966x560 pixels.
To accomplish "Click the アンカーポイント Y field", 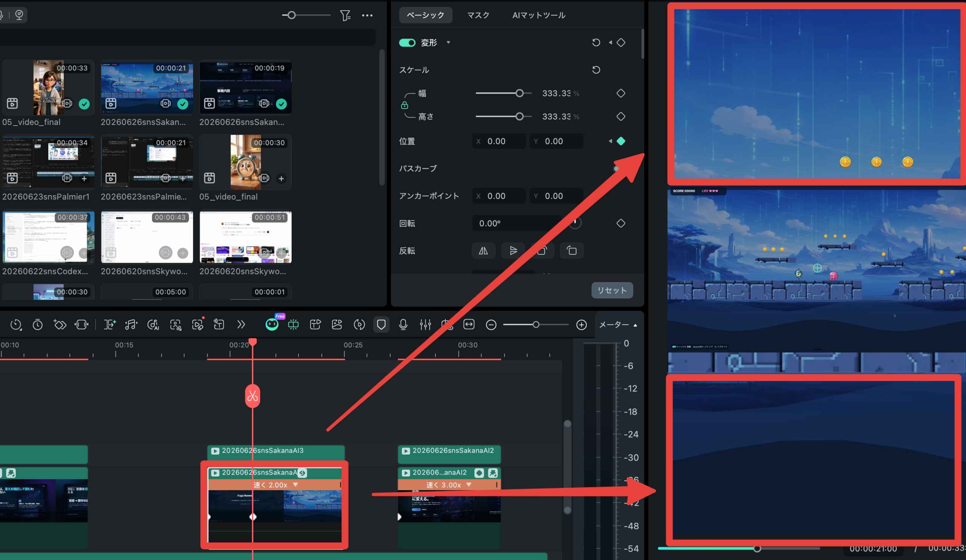I will pos(557,196).
